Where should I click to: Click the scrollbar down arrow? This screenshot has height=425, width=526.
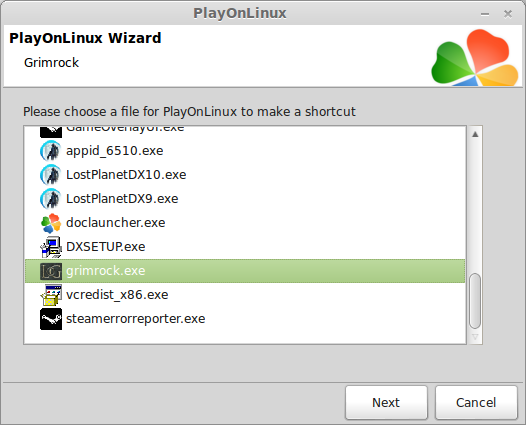pos(475,336)
